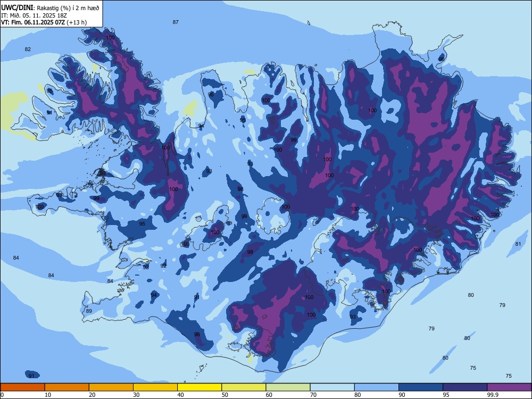Click the legend tick label '50'
532x399 pixels.
tap(225, 395)
